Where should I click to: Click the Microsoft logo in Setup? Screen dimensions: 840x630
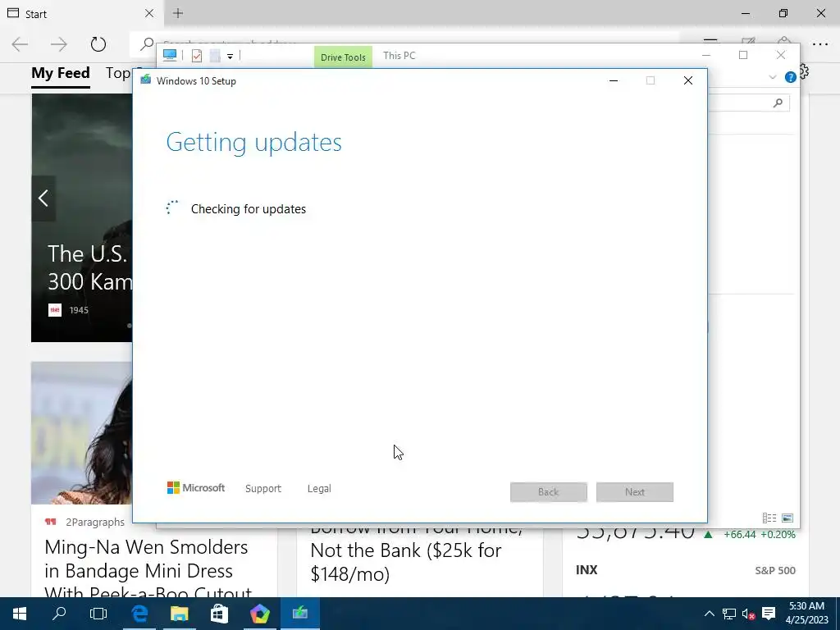pos(196,488)
